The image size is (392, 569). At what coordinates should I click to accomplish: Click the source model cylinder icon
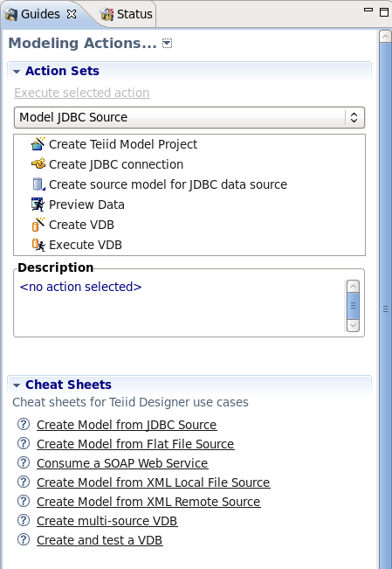click(38, 184)
